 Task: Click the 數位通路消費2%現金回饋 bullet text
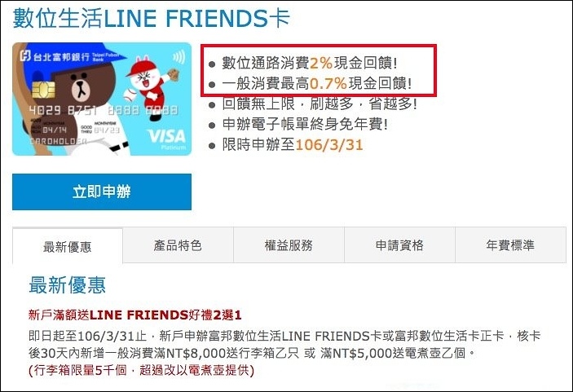coord(309,63)
